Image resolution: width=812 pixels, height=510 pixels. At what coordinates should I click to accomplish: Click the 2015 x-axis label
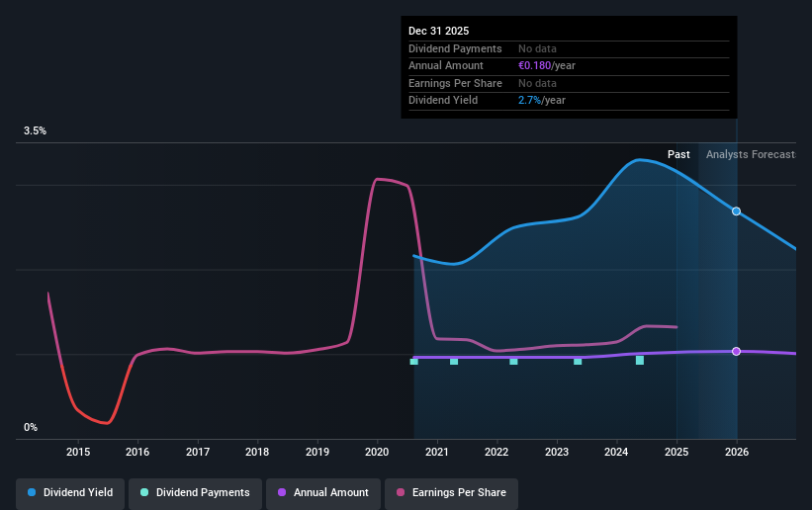(78, 452)
